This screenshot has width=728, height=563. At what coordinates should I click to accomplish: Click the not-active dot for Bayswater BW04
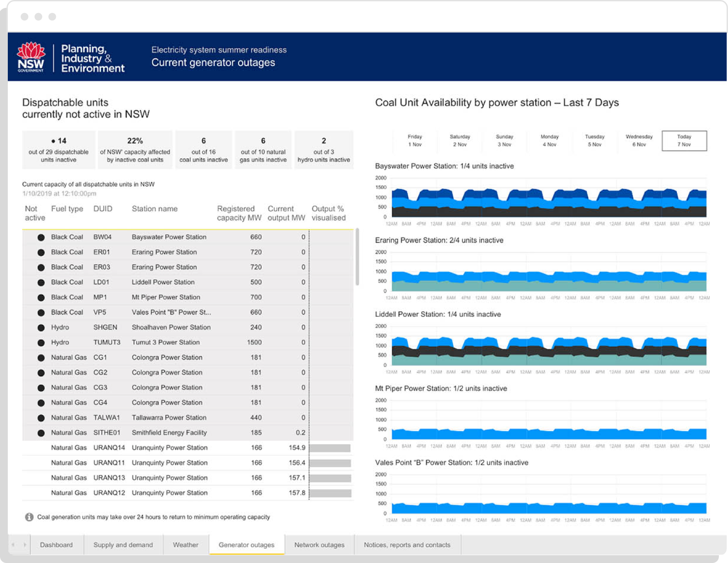[x=41, y=237]
